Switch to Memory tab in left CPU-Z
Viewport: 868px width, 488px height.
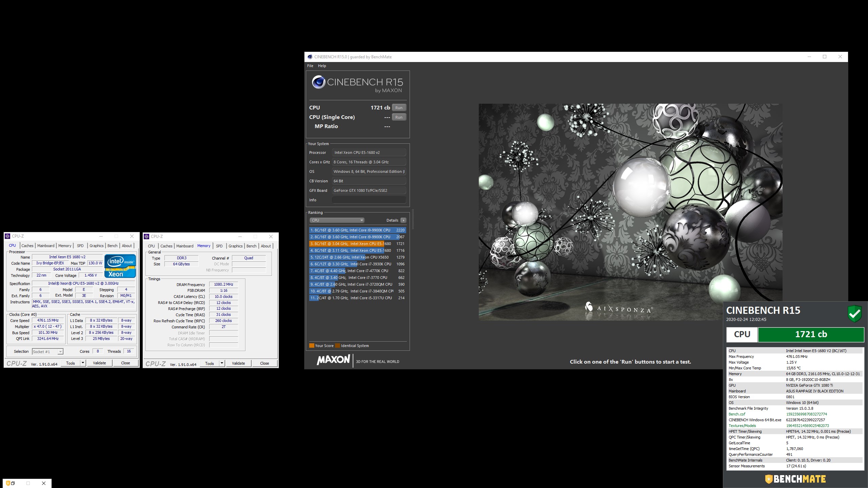tap(65, 246)
